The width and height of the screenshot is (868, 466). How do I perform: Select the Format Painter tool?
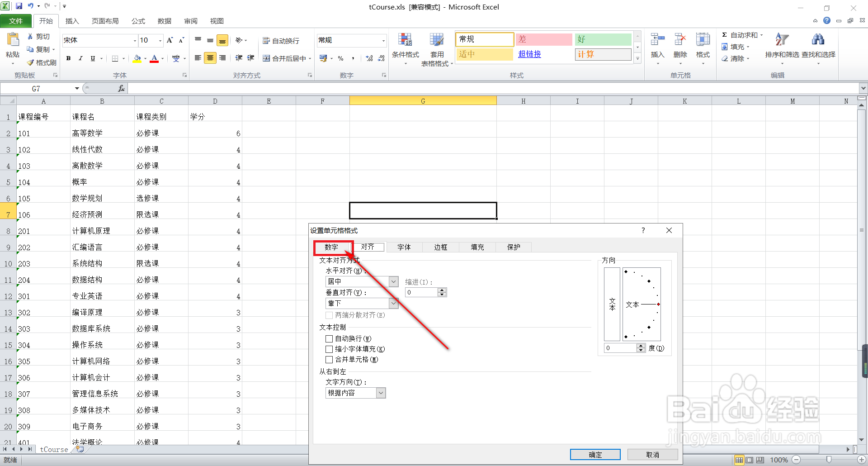42,62
